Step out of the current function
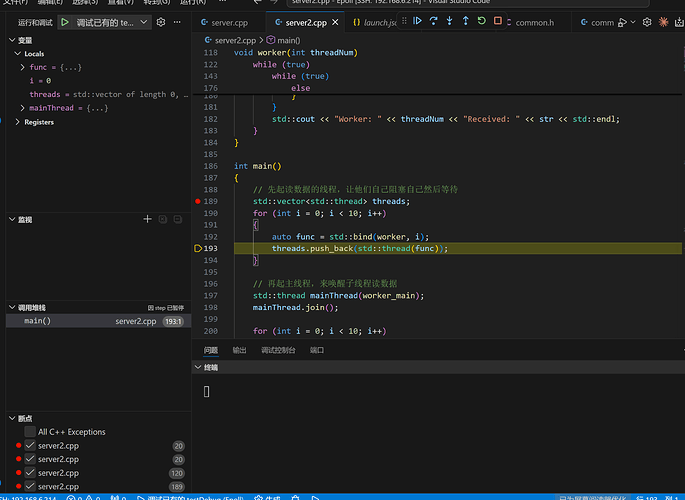 point(466,21)
